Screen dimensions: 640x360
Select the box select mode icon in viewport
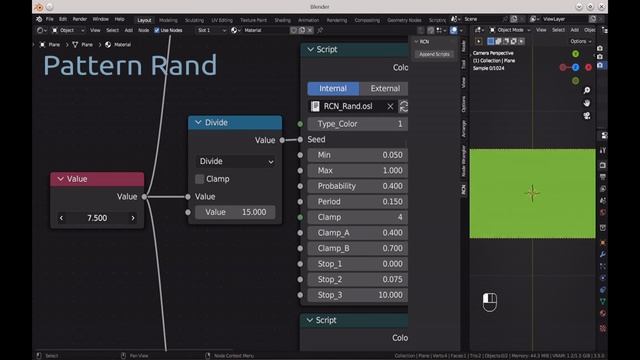(x=491, y=41)
